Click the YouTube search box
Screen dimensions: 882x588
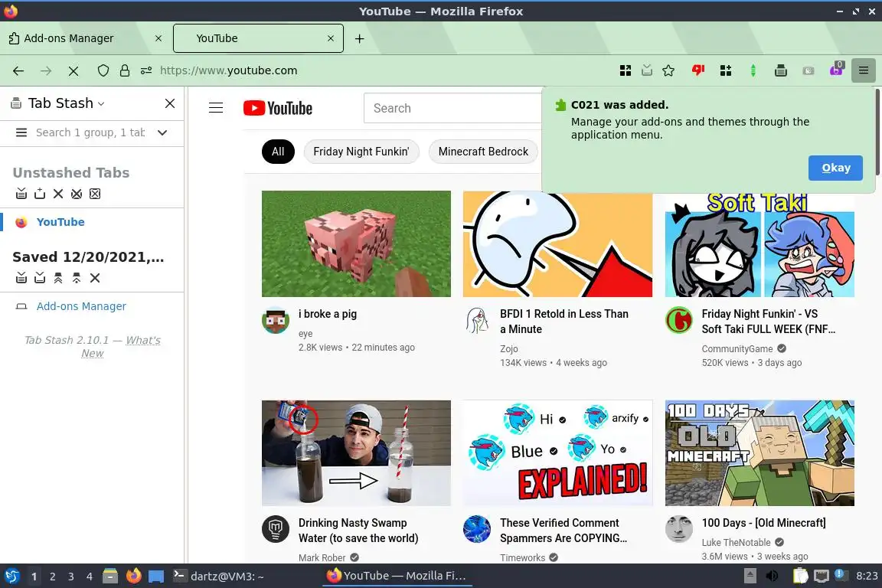[x=452, y=108]
